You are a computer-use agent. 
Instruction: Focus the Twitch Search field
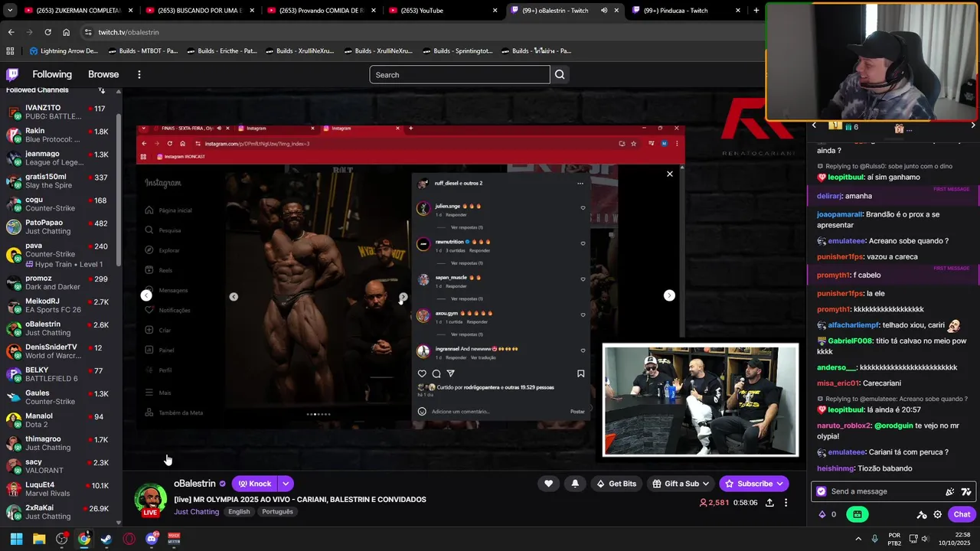[x=459, y=74]
